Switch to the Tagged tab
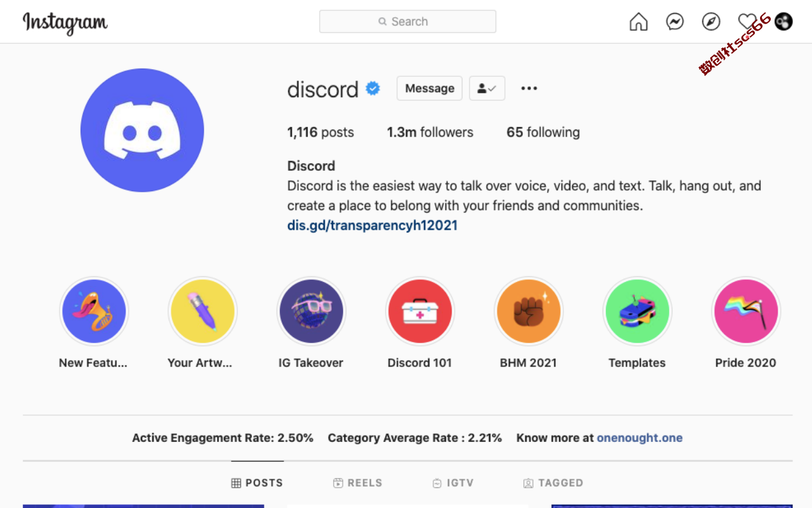812x508 pixels. click(x=553, y=483)
